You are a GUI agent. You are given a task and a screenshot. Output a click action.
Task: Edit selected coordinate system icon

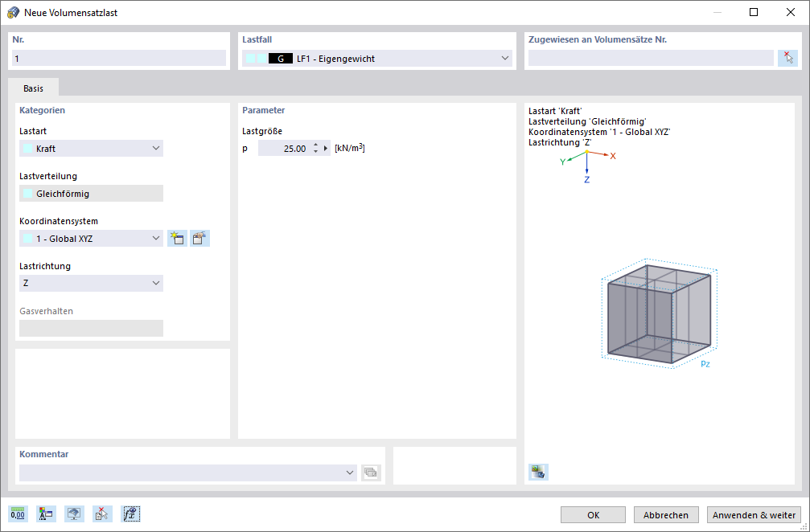[x=200, y=239]
